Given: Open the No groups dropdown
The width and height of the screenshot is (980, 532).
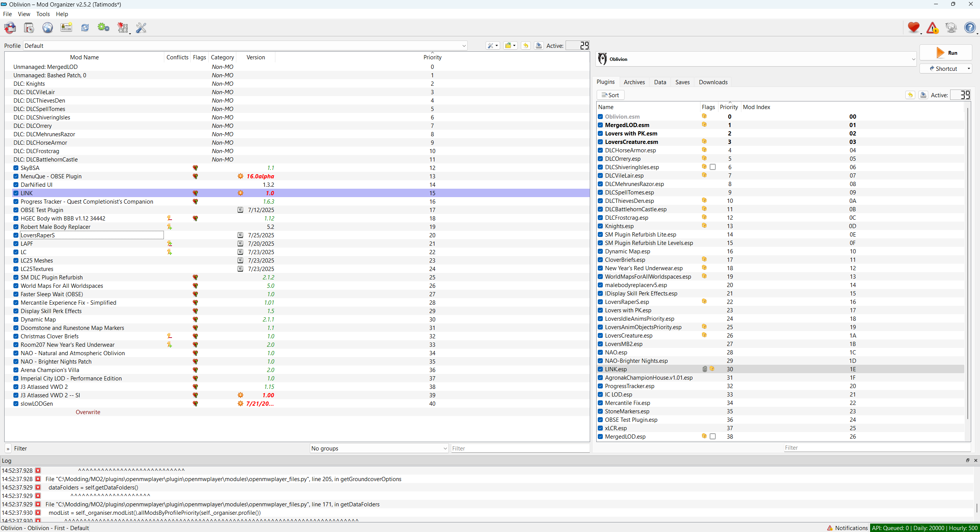Looking at the screenshot, I should click(379, 448).
